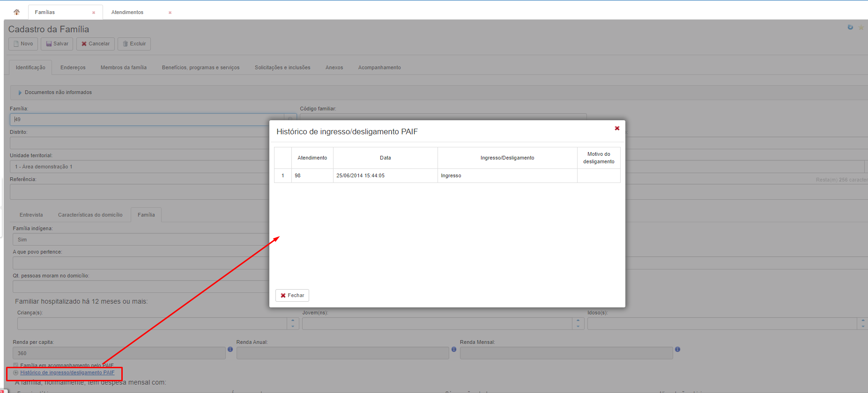Click the Data column header
This screenshot has width=868, height=393.
click(386, 158)
